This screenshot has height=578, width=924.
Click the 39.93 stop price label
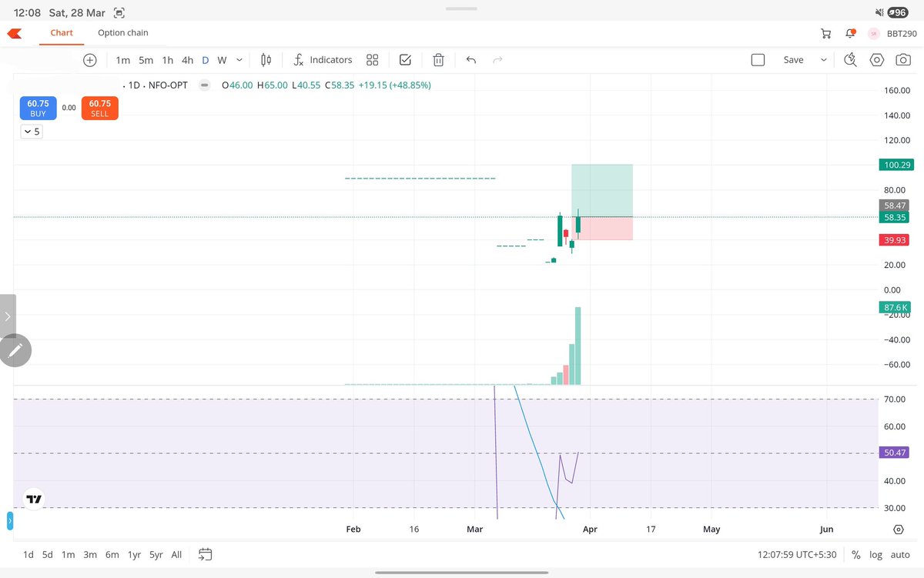click(894, 241)
